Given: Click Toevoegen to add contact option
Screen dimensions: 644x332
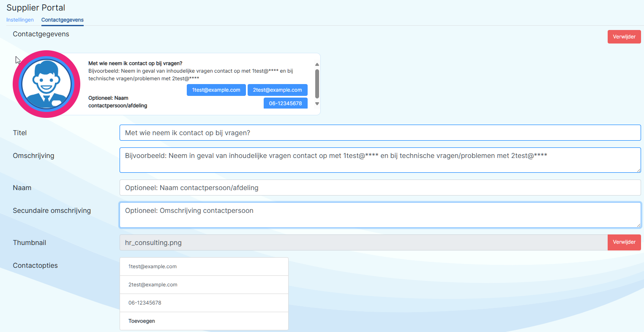Looking at the screenshot, I should coord(204,321).
